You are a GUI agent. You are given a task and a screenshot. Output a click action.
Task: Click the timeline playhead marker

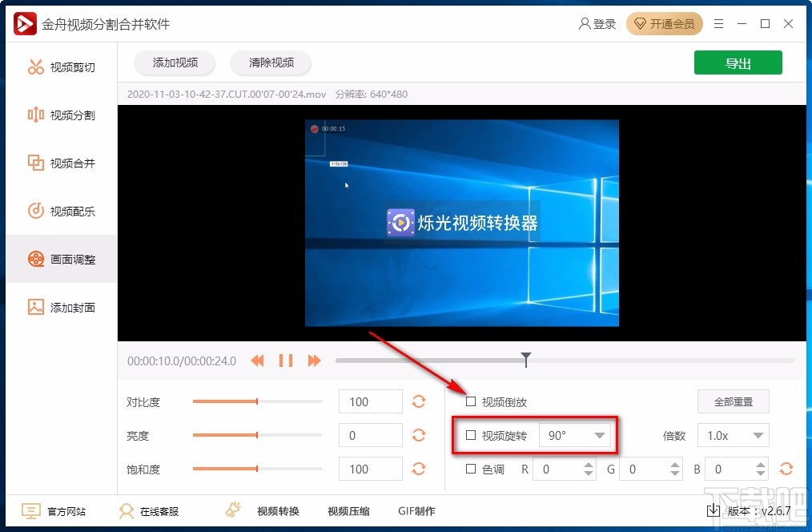coord(526,360)
